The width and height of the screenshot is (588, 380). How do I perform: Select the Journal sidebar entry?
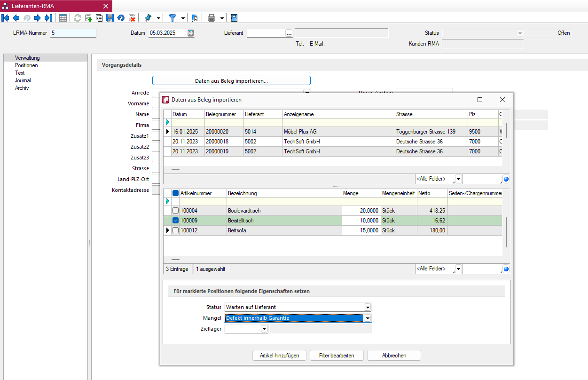point(23,80)
